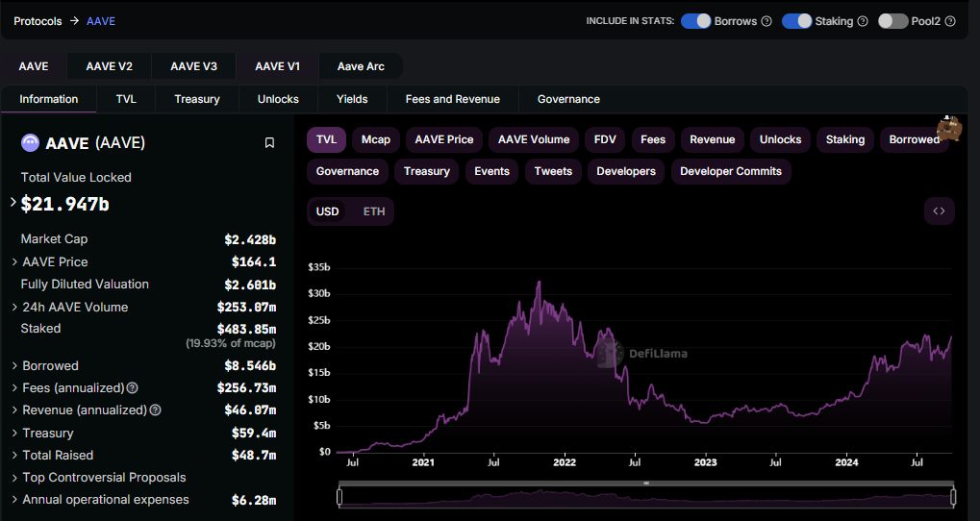Enable the Developers chart series
The height and width of the screenshot is (521, 980).
[x=626, y=172]
